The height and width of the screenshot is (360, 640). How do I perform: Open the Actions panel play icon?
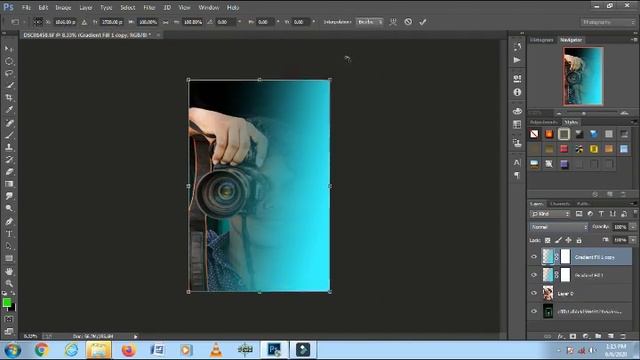pos(517,60)
